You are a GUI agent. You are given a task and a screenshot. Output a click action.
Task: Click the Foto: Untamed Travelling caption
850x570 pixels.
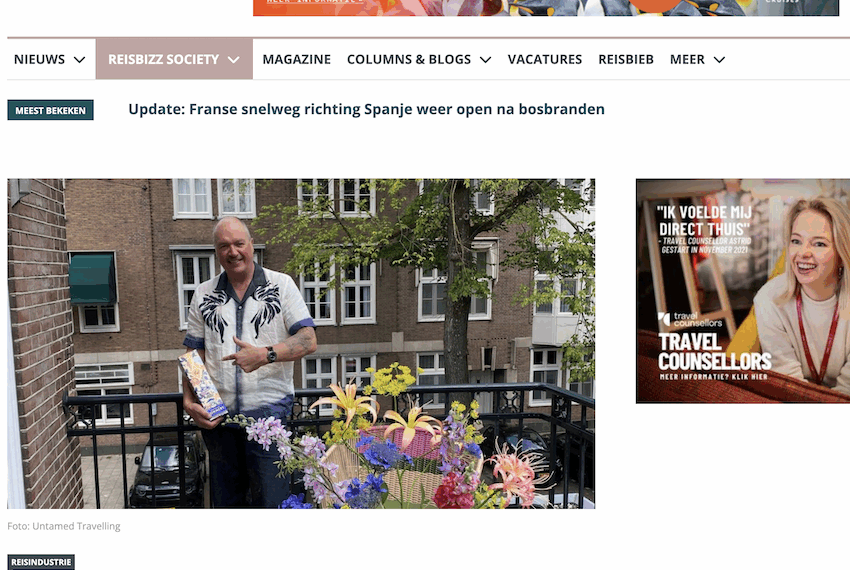(63, 526)
